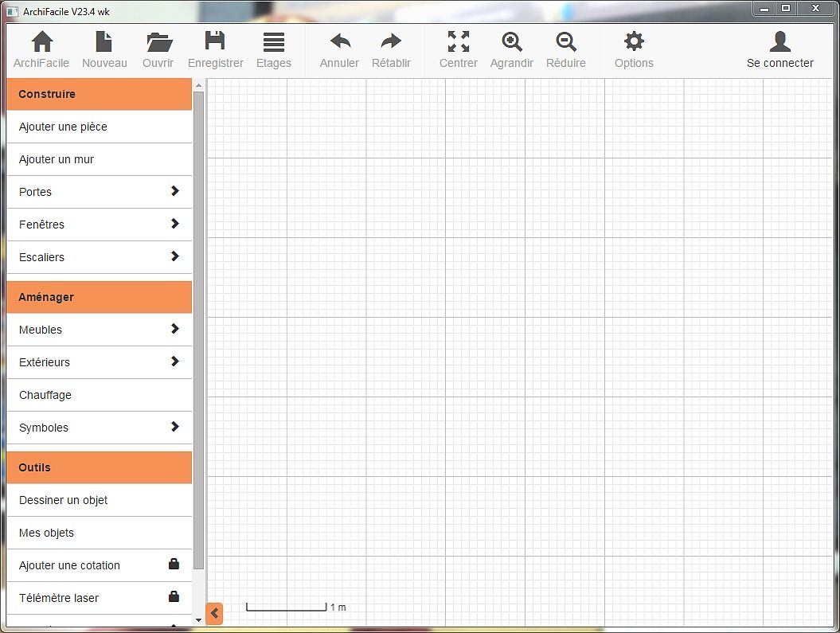Choose Dessiner un objet tool

tap(99, 500)
